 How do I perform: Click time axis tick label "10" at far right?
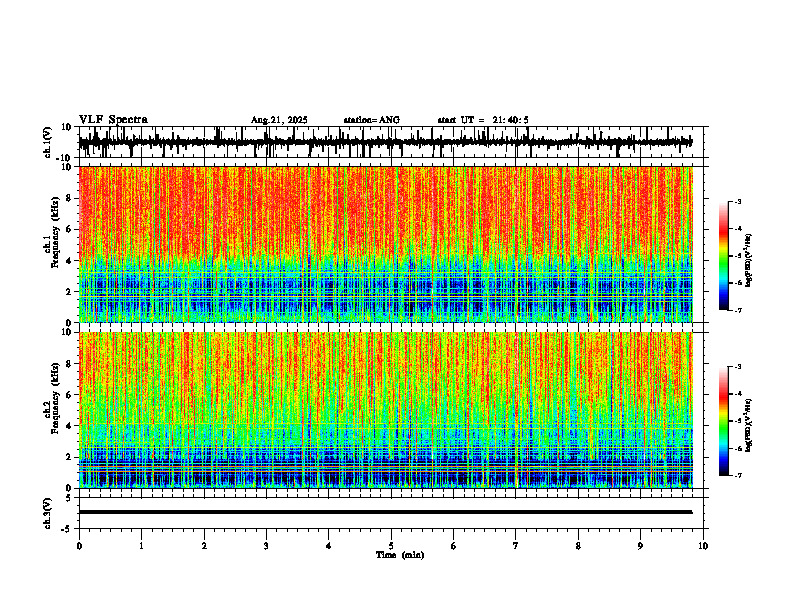pyautogui.click(x=703, y=546)
